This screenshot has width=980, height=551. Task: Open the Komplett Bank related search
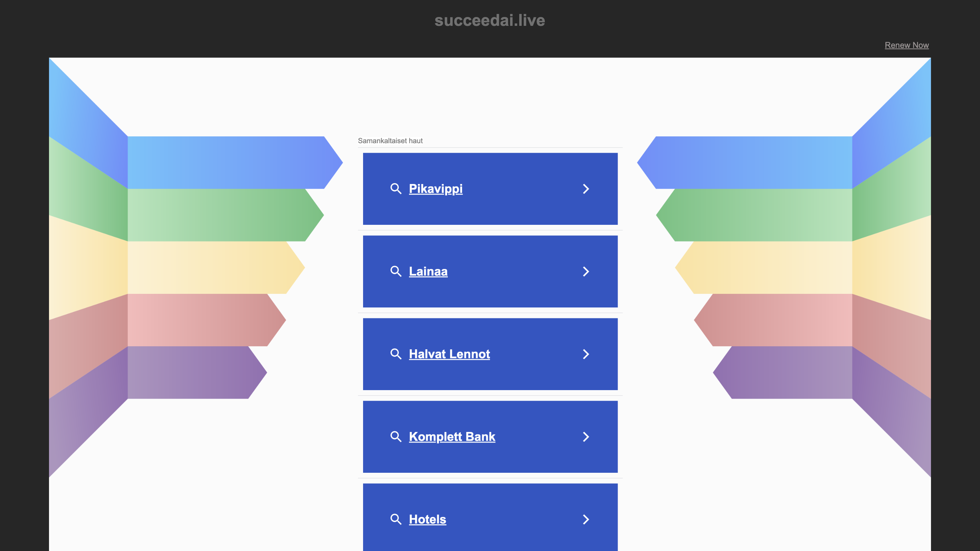pos(452,436)
